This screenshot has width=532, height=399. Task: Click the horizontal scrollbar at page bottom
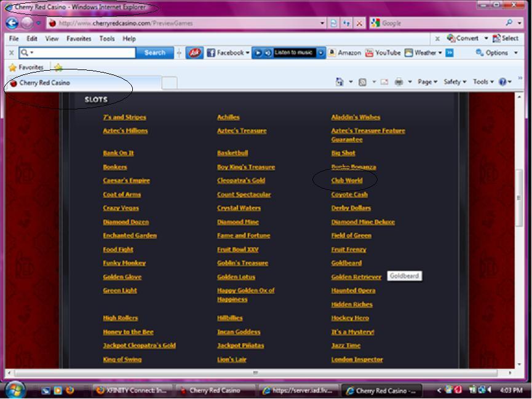[x=255, y=373]
